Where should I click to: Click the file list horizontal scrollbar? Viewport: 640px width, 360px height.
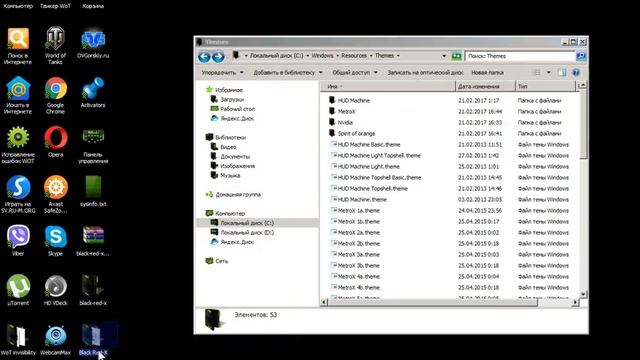433,302
